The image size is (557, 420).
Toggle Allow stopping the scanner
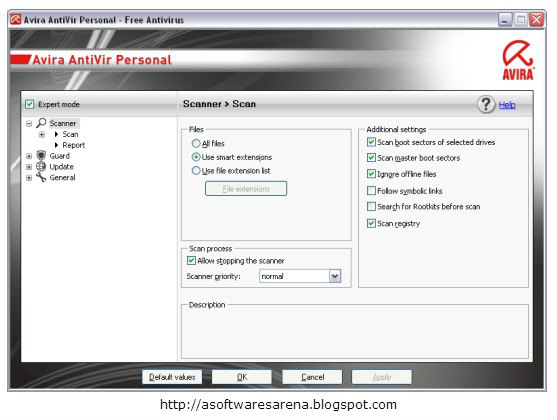pyautogui.click(x=191, y=260)
